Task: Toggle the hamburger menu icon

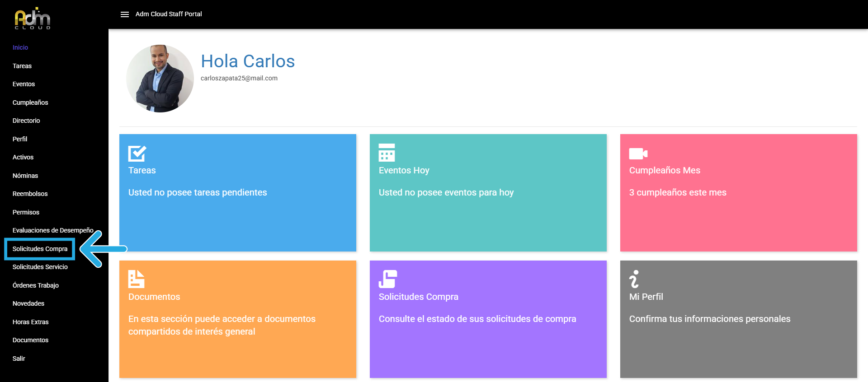Action: point(125,14)
